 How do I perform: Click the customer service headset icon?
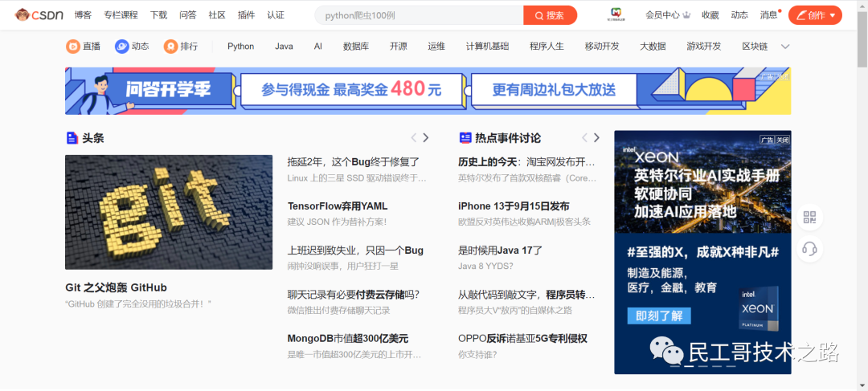click(809, 249)
